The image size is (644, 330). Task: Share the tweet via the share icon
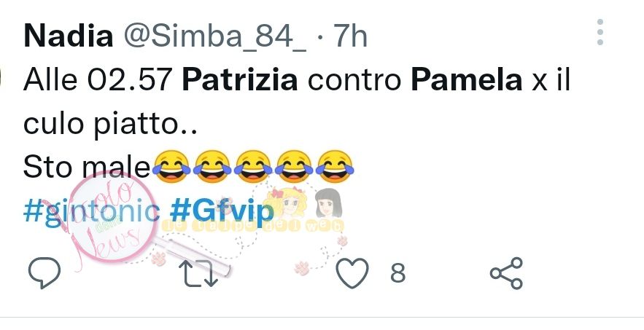click(506, 273)
